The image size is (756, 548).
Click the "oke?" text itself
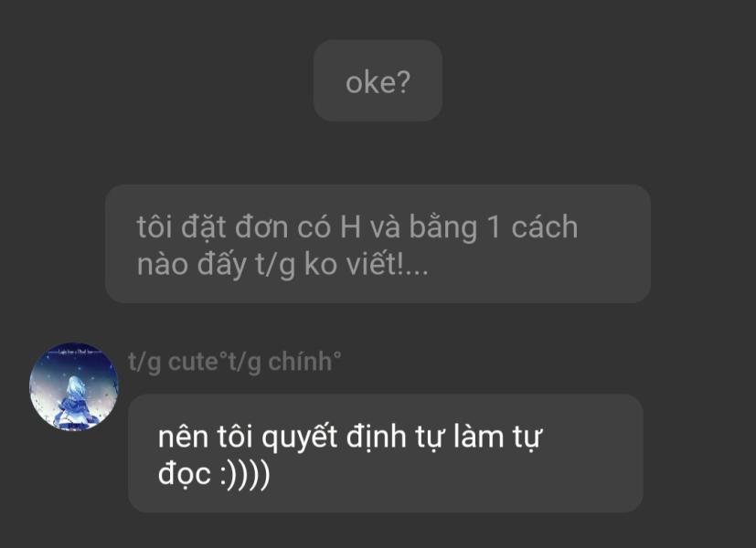378,82
